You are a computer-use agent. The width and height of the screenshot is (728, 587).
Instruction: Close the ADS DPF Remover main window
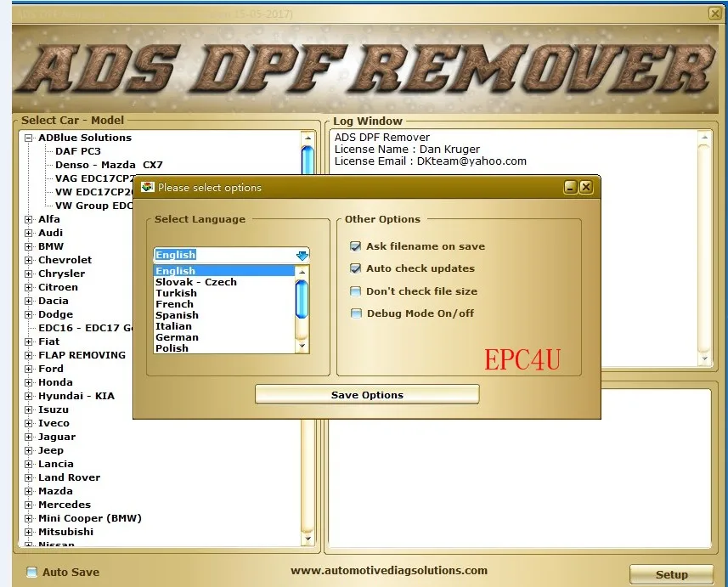pos(715,14)
